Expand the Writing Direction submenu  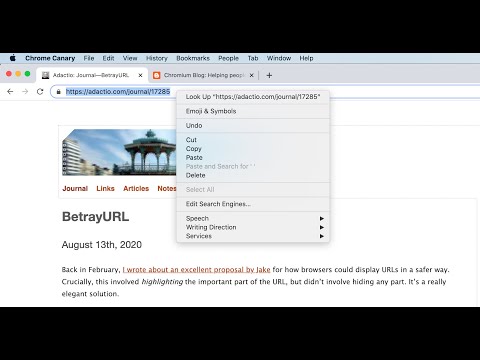point(253,227)
